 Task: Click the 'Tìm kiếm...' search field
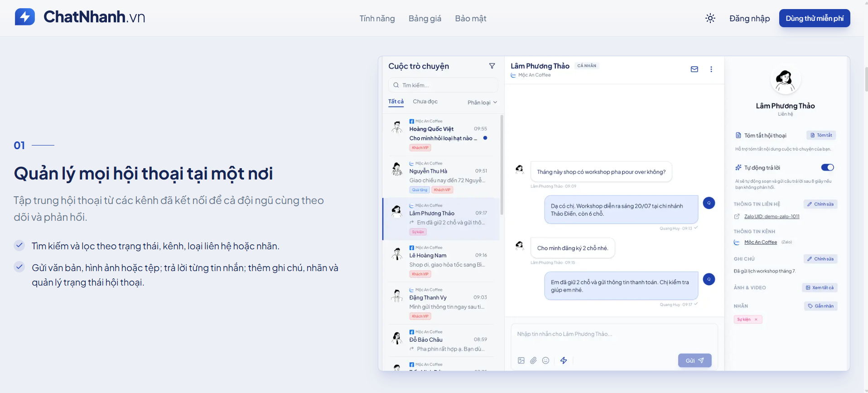443,85
